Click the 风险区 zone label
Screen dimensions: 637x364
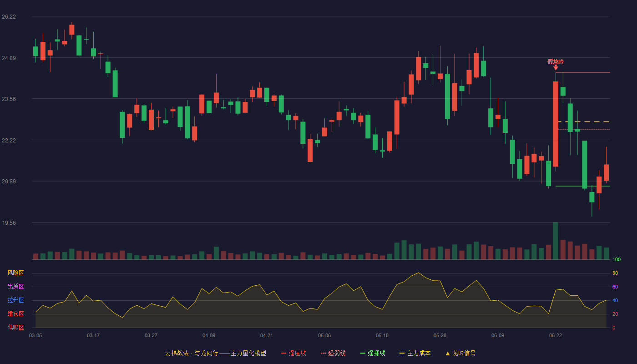(x=15, y=273)
